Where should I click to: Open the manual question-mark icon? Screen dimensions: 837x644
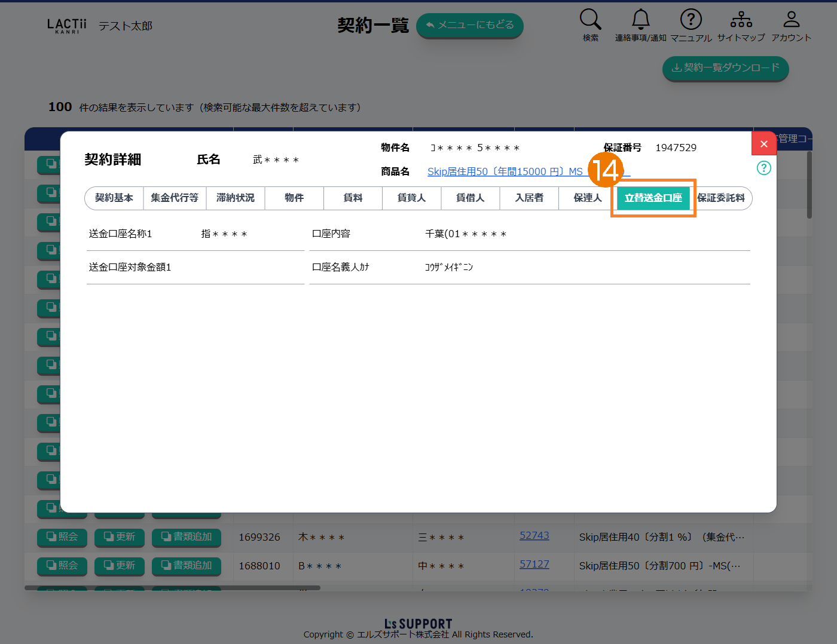[x=691, y=20]
